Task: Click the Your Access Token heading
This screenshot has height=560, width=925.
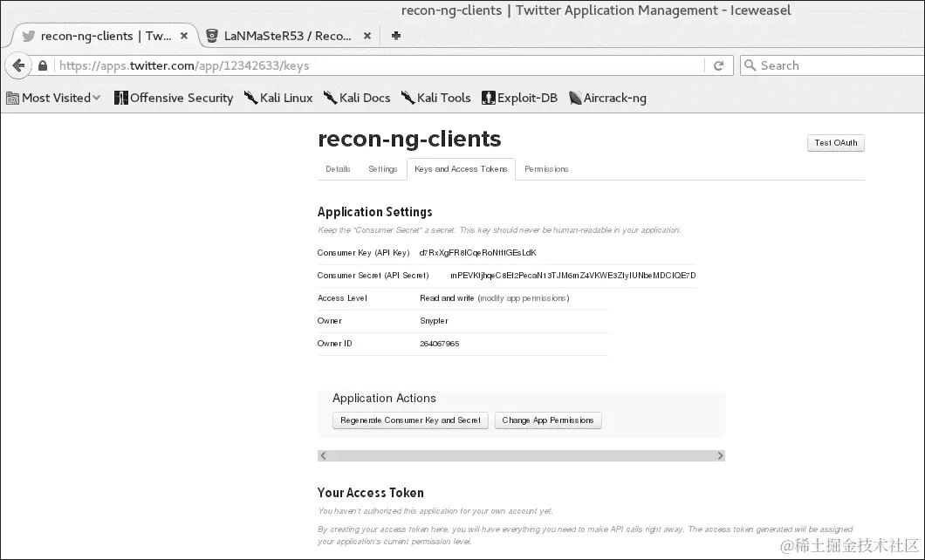Action: click(x=371, y=493)
